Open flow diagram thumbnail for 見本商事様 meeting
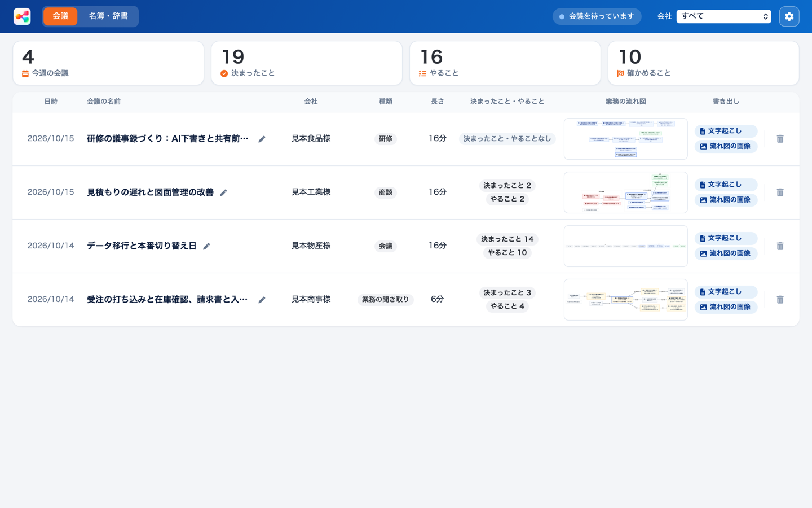 coord(626,300)
